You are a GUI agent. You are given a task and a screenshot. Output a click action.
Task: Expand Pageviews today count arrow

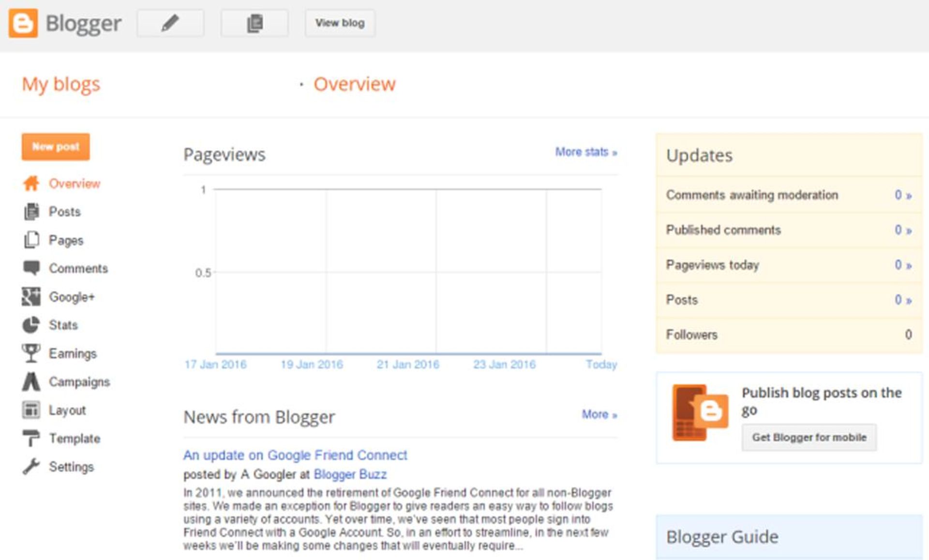pos(909,265)
